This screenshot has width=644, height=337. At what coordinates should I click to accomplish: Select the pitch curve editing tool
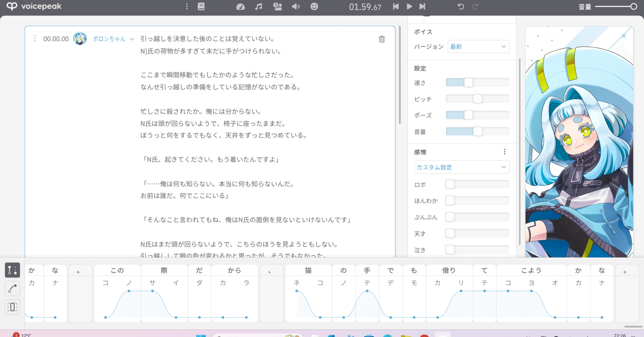[x=12, y=288]
